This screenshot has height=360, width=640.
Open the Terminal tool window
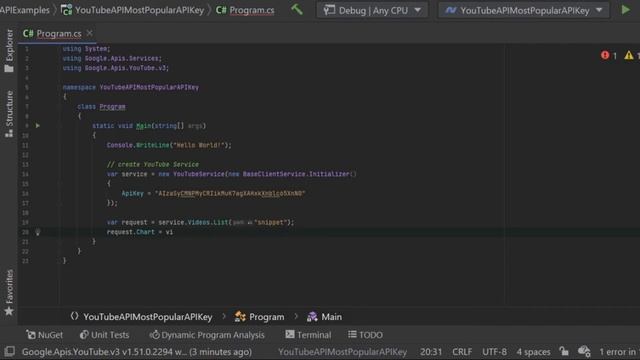click(308, 335)
